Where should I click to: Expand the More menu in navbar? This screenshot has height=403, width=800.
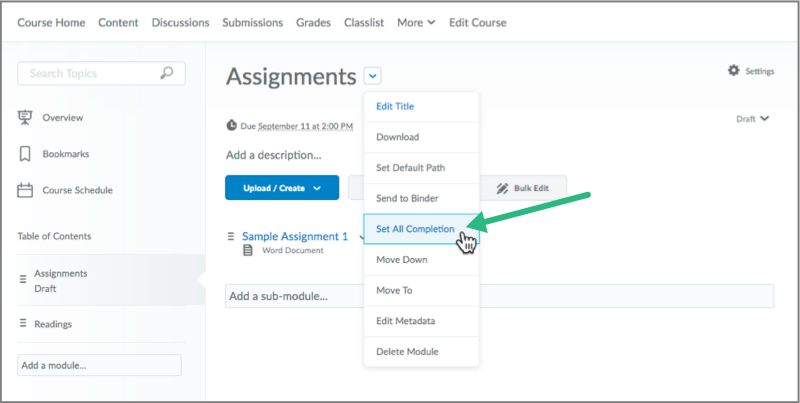tap(416, 22)
